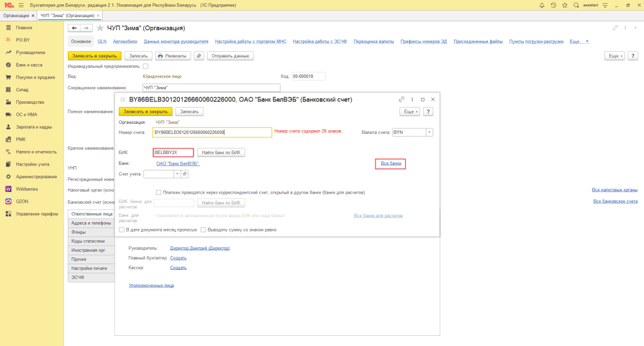Enable the Индивидуальный предприниматель checkbox
Viewport: 644px width, 346px height.
coord(146,66)
